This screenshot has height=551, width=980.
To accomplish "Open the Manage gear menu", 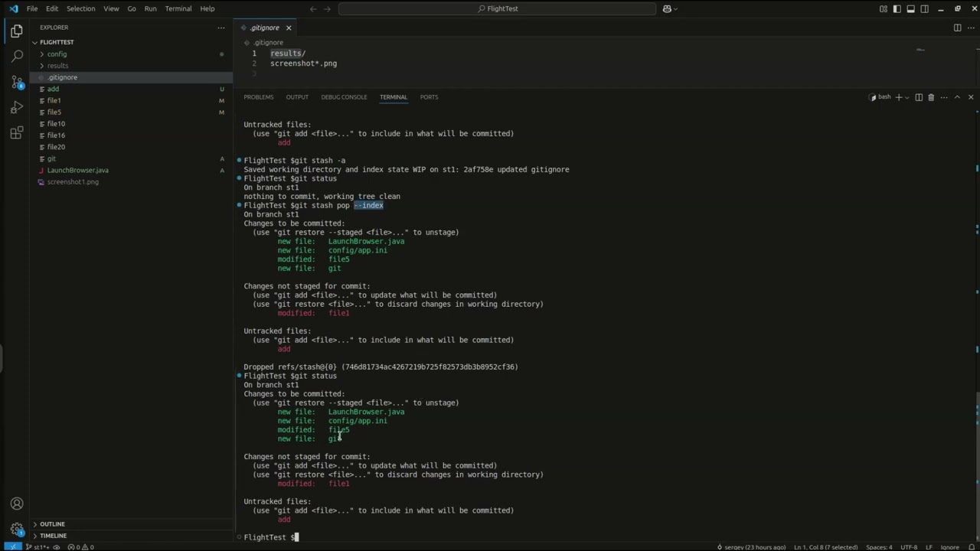I will pos(17,529).
